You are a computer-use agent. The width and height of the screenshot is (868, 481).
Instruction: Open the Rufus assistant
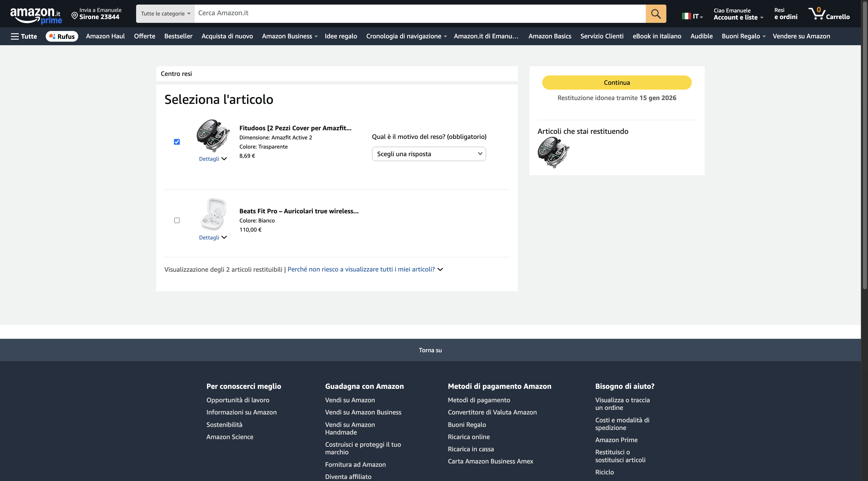click(x=62, y=36)
